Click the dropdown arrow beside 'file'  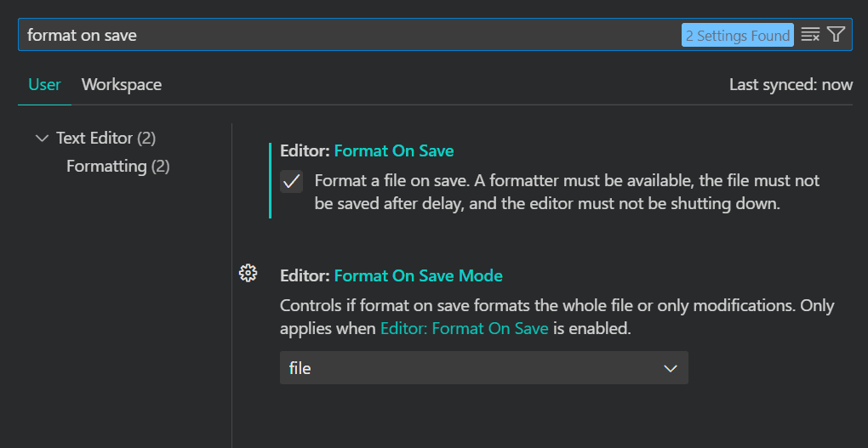pyautogui.click(x=670, y=368)
